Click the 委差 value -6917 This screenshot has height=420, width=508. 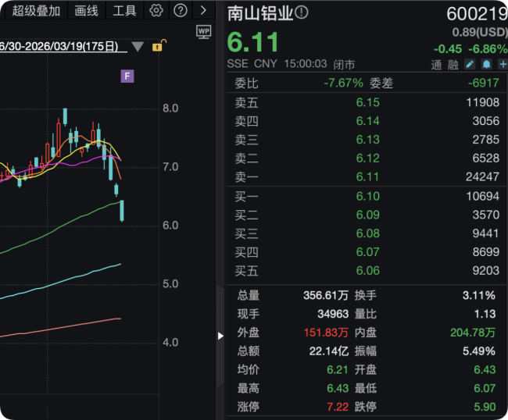[483, 84]
